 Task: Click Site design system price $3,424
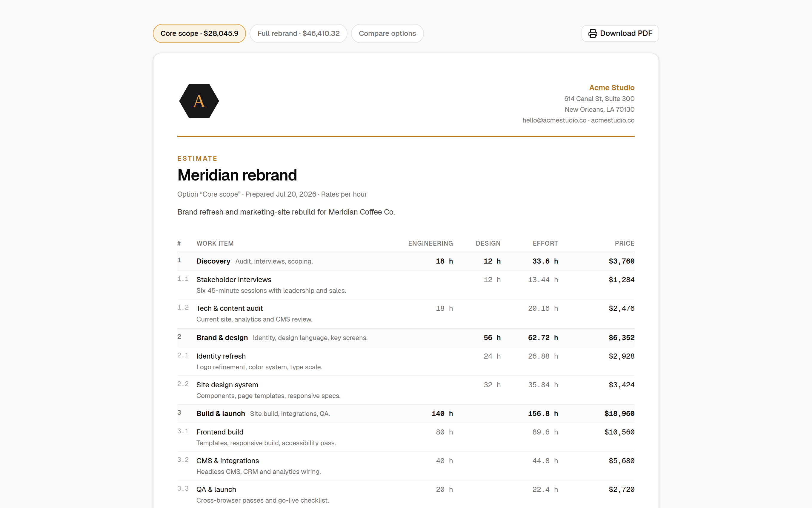622,385
